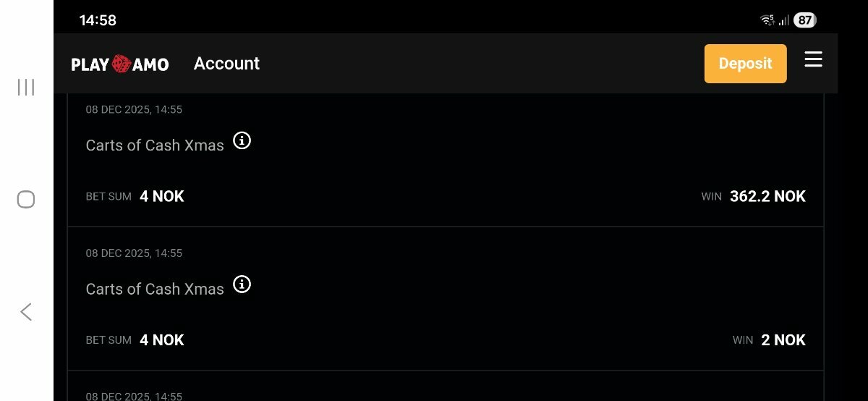Open Carts of Cash Xmas with 2 NOK win
This screenshot has height=401, width=868.
pos(155,289)
